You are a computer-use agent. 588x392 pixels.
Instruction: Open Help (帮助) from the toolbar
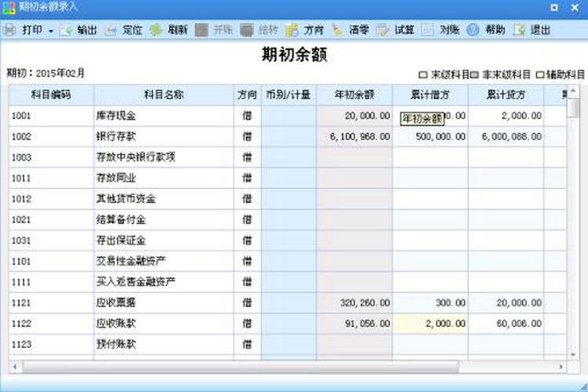pyautogui.click(x=473, y=31)
